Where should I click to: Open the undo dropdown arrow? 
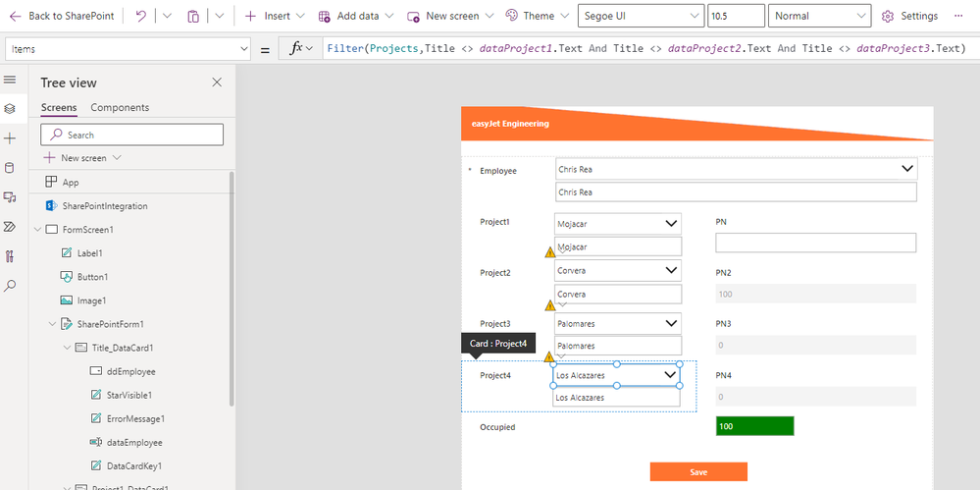167,17
